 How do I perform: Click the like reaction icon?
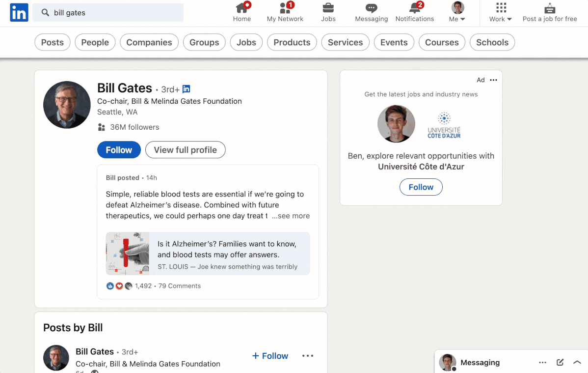[110, 286]
